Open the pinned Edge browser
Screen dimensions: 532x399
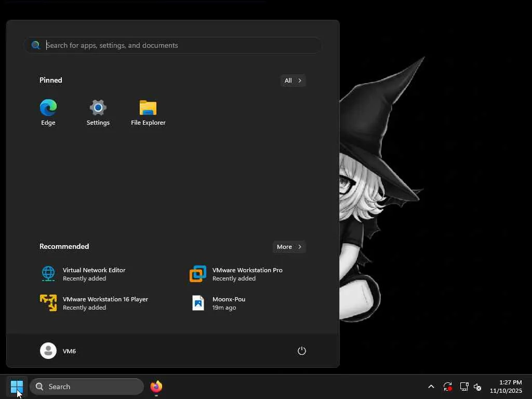pyautogui.click(x=48, y=113)
